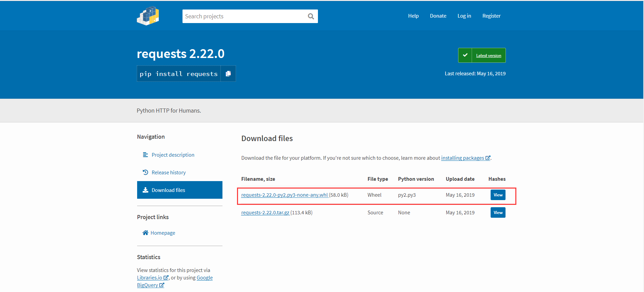
Task: Click 'Last released: May 16, 2019' text
Action: (475, 74)
